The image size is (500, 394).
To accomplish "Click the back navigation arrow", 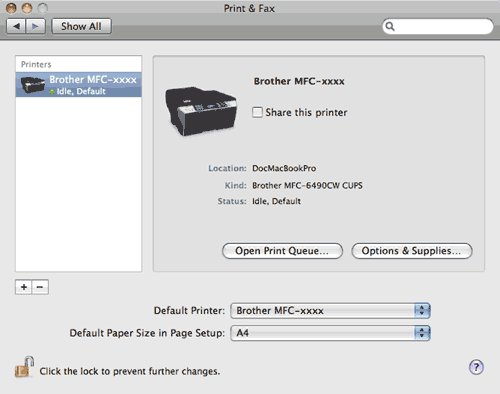I will [16, 26].
